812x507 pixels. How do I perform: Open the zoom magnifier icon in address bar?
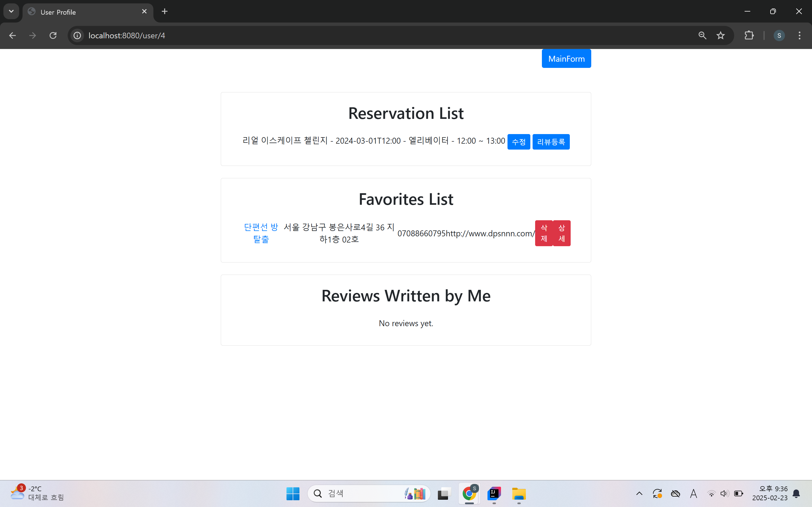[x=702, y=35]
